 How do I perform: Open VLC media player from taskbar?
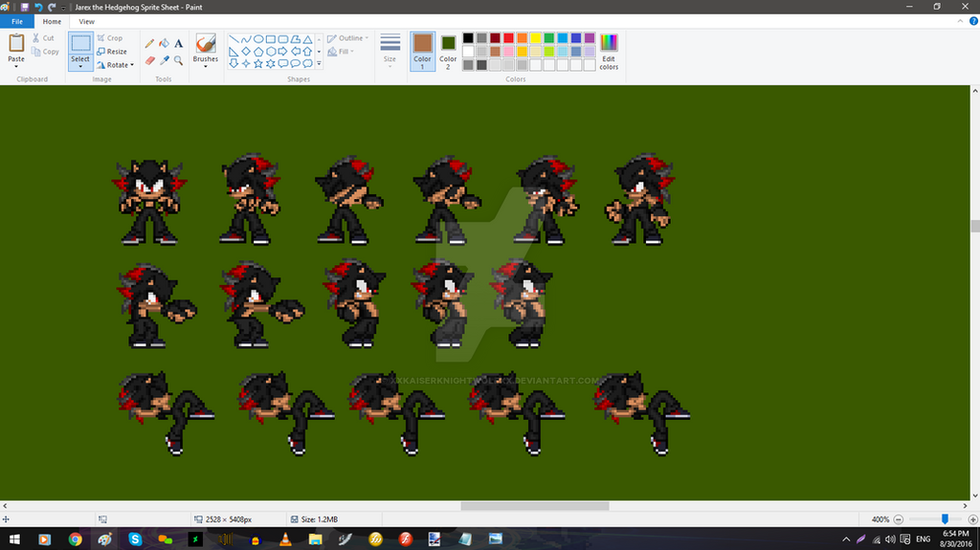285,539
